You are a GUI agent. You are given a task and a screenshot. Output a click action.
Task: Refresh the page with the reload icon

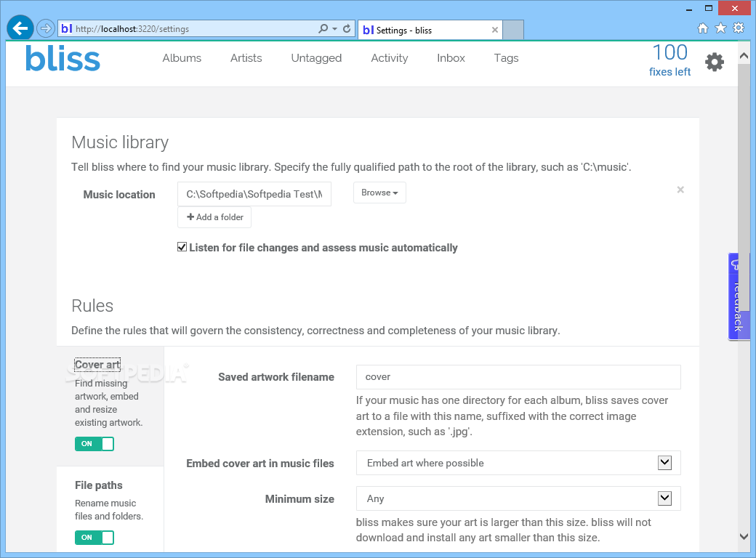(x=347, y=28)
